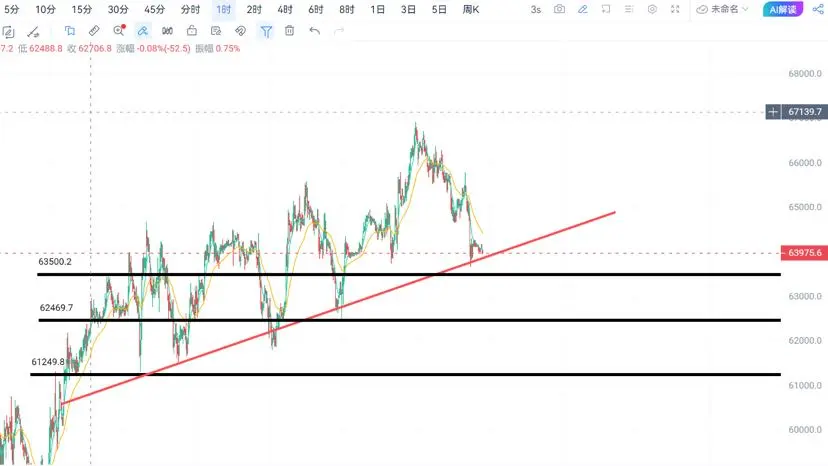828x466 pixels.
Task: Click the 涨幅 -0.08%(-52.5) value
Action: tap(153, 49)
